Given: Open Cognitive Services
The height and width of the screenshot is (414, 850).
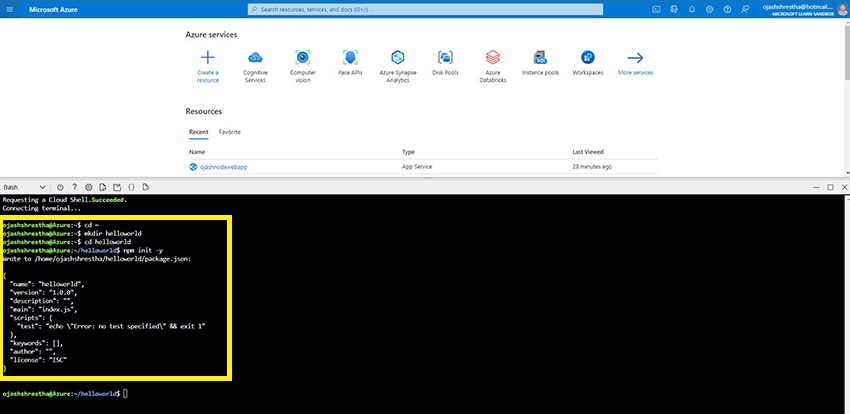Looking at the screenshot, I should pyautogui.click(x=255, y=67).
